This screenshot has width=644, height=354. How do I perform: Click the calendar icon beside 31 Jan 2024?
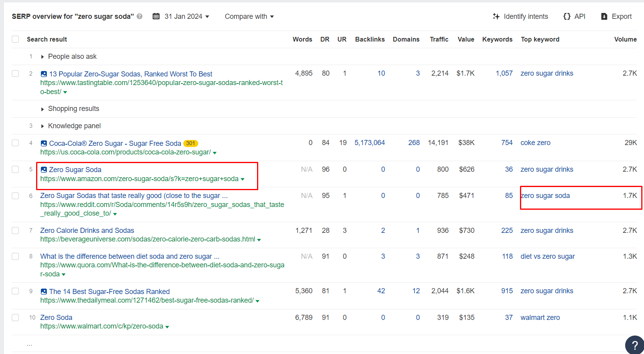point(156,16)
